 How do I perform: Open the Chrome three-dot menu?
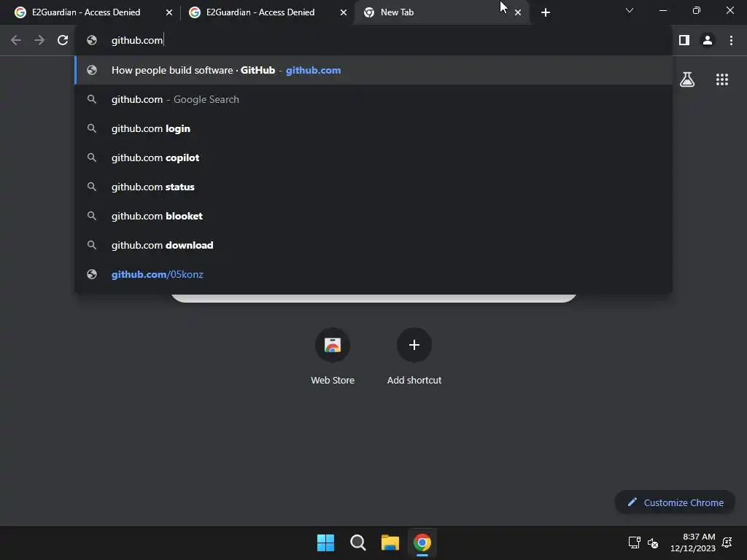[731, 41]
